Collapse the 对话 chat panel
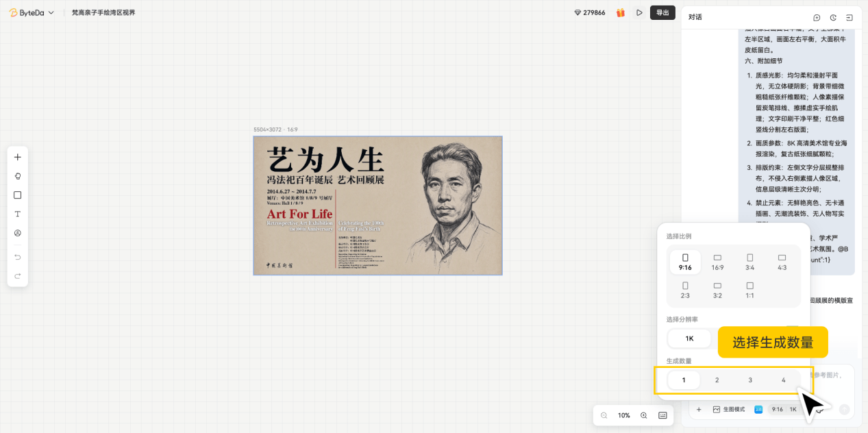This screenshot has width=868, height=433. (850, 18)
